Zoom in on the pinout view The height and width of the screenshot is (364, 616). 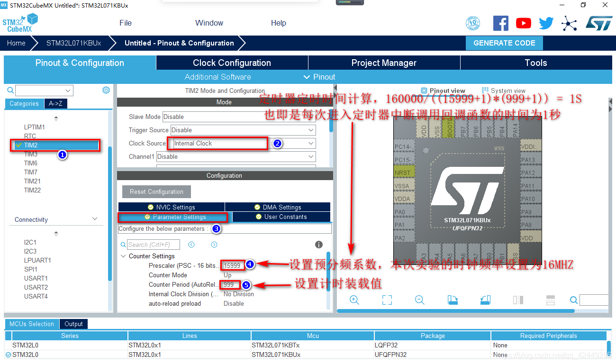354,300
